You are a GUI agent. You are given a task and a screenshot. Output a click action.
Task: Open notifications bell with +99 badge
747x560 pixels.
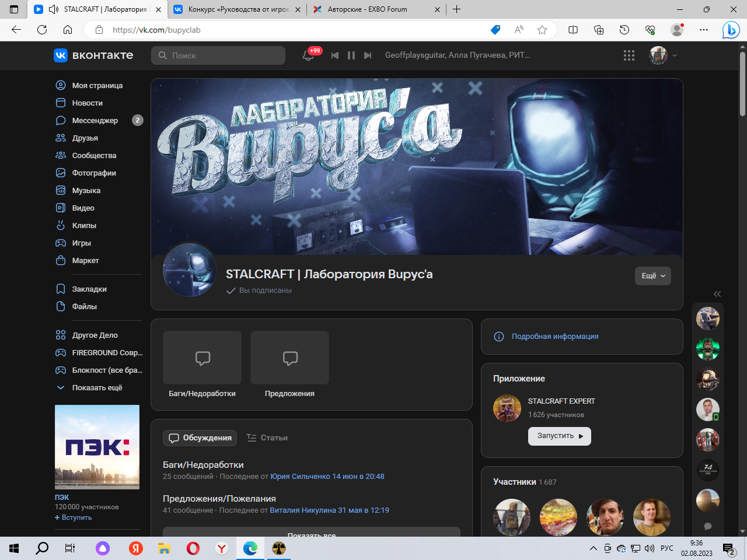click(x=309, y=55)
